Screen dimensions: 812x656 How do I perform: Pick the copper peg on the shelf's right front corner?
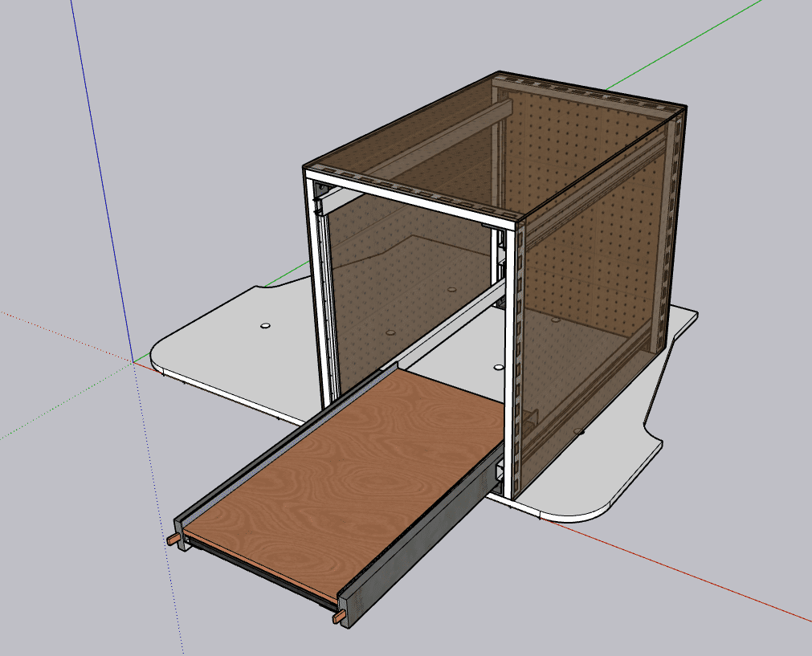coord(339,617)
